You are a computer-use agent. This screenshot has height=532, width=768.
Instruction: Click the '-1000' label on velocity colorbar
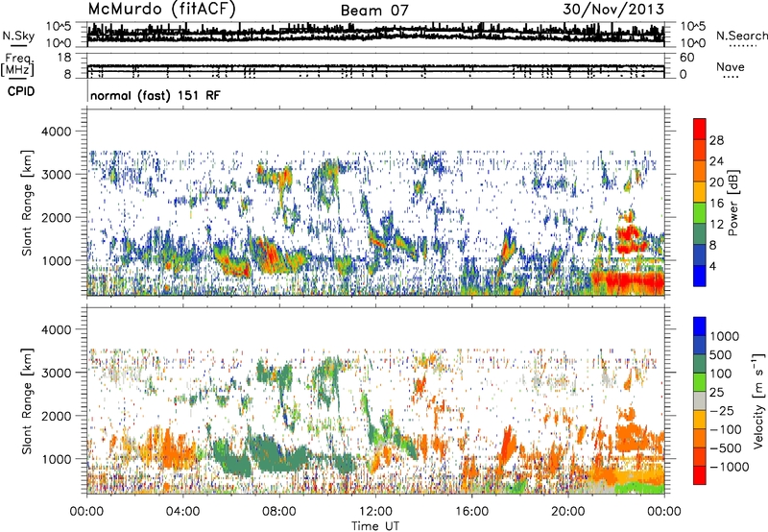730,467
